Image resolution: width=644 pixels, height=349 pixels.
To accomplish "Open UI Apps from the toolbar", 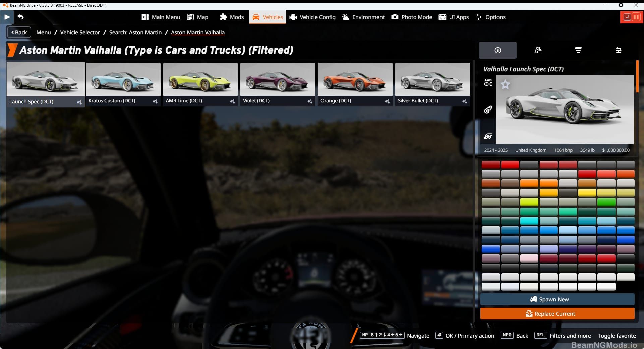I will pyautogui.click(x=453, y=17).
